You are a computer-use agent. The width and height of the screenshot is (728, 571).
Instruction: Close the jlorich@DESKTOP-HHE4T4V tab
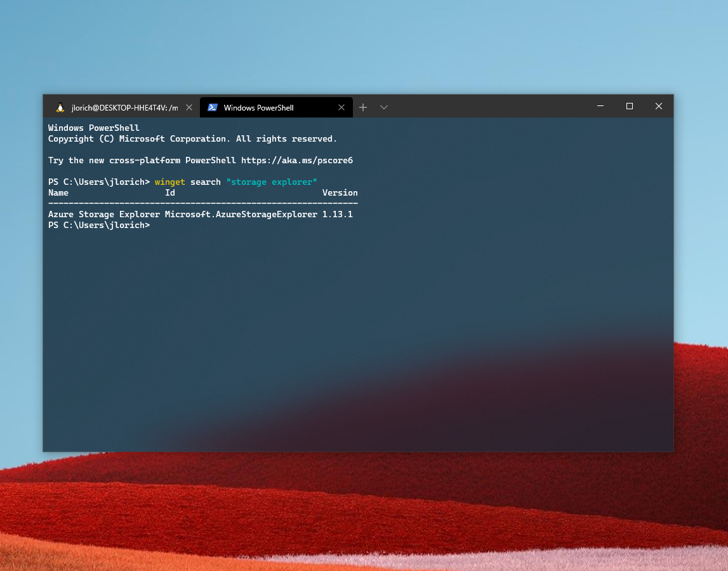(x=189, y=107)
